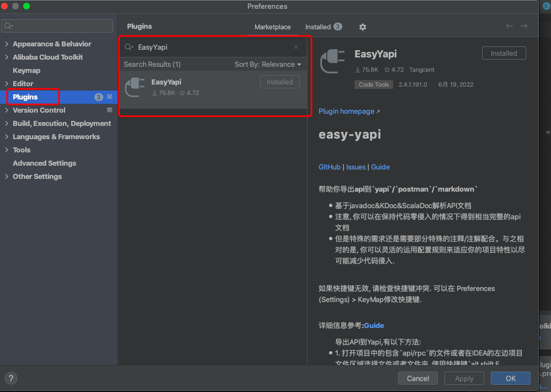Click the large EasyYapi plug icon in details

point(332,61)
